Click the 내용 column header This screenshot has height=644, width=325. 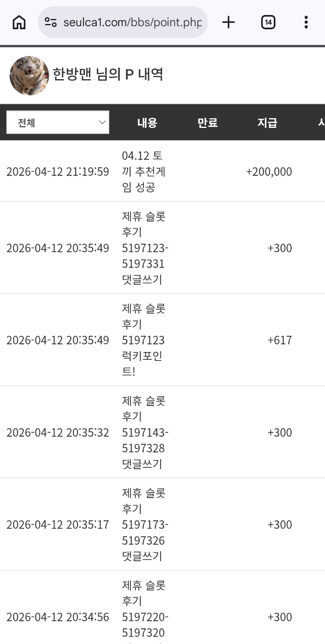(x=147, y=123)
